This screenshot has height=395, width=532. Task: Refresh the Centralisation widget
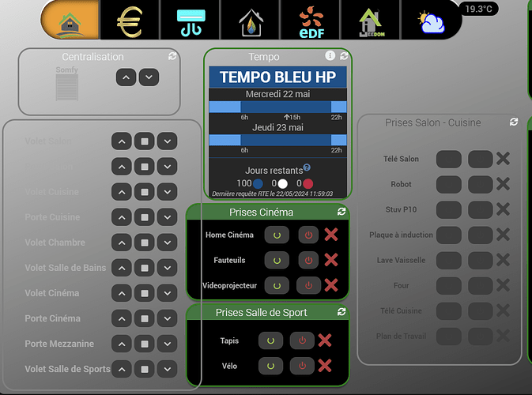pyautogui.click(x=172, y=56)
